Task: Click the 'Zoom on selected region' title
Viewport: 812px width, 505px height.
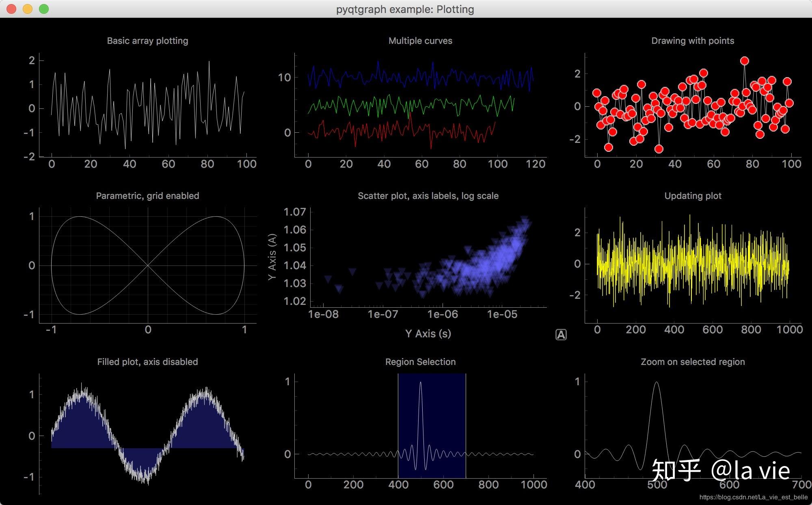Action: pos(693,362)
